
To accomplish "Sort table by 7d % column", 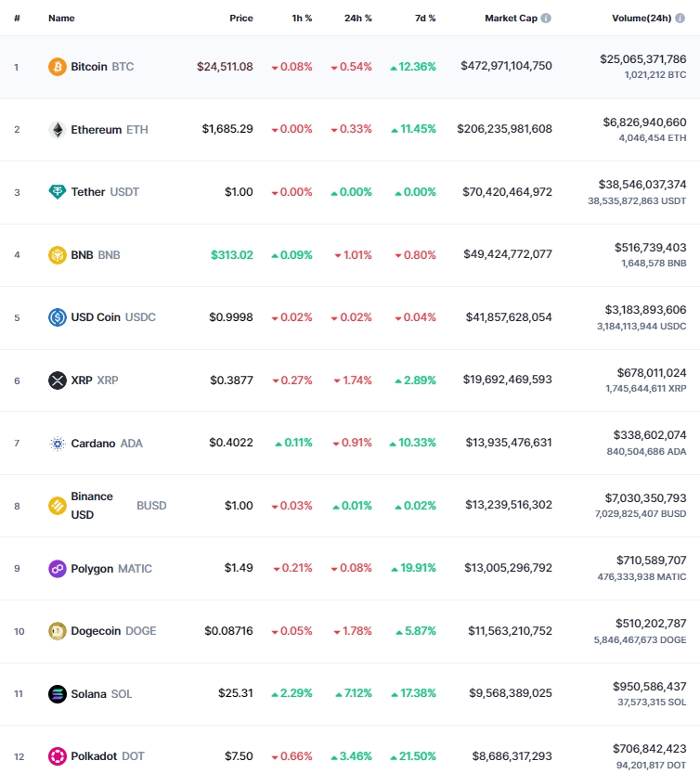I will [x=425, y=19].
